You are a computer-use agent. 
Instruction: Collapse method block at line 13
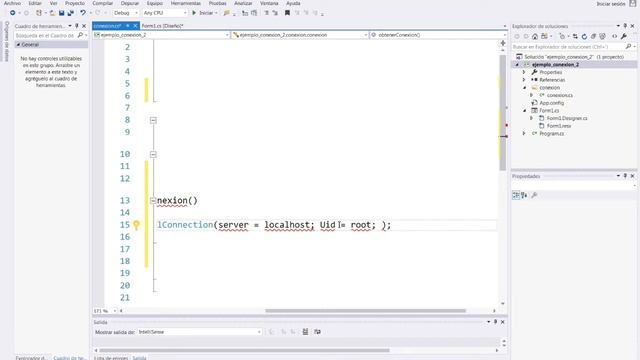coord(153,200)
